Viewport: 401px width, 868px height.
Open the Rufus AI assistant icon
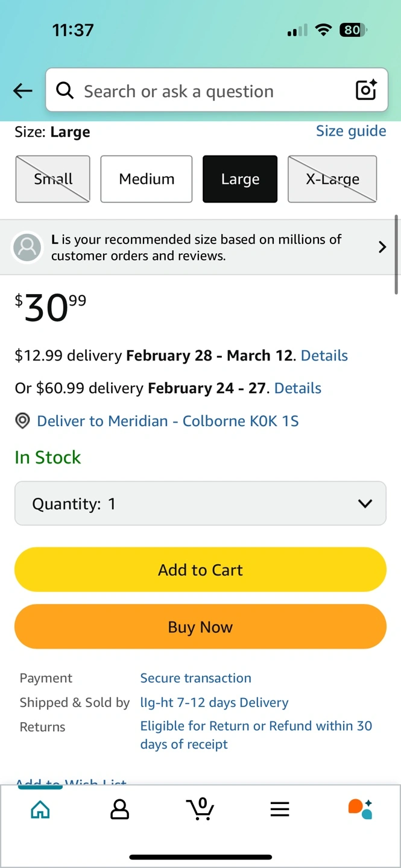[x=360, y=809]
